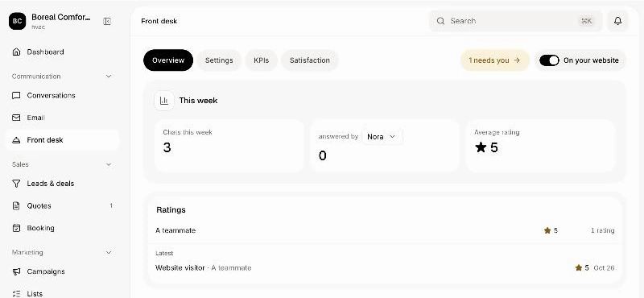
Task: Open Campaigns via the megaphone icon
Action: point(16,271)
